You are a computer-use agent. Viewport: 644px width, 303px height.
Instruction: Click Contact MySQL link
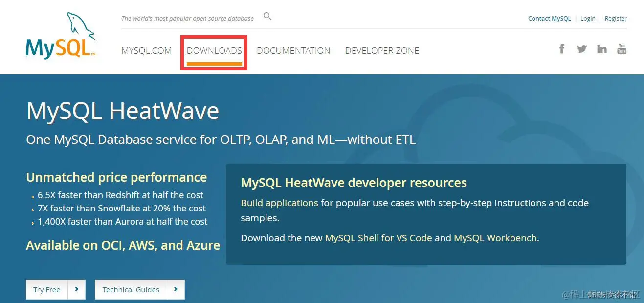pyautogui.click(x=550, y=19)
